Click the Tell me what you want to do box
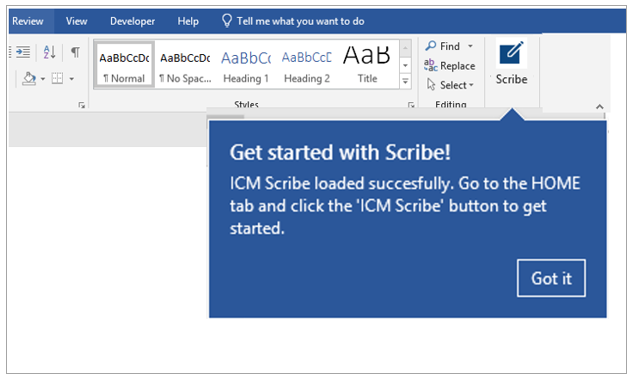The width and height of the screenshot is (636, 386). [293, 21]
